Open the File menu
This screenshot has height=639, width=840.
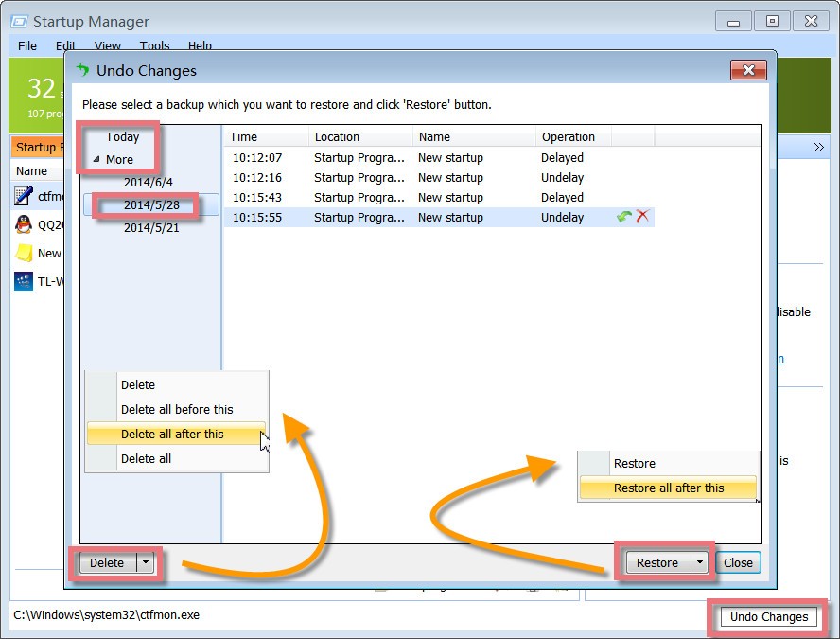tap(27, 45)
